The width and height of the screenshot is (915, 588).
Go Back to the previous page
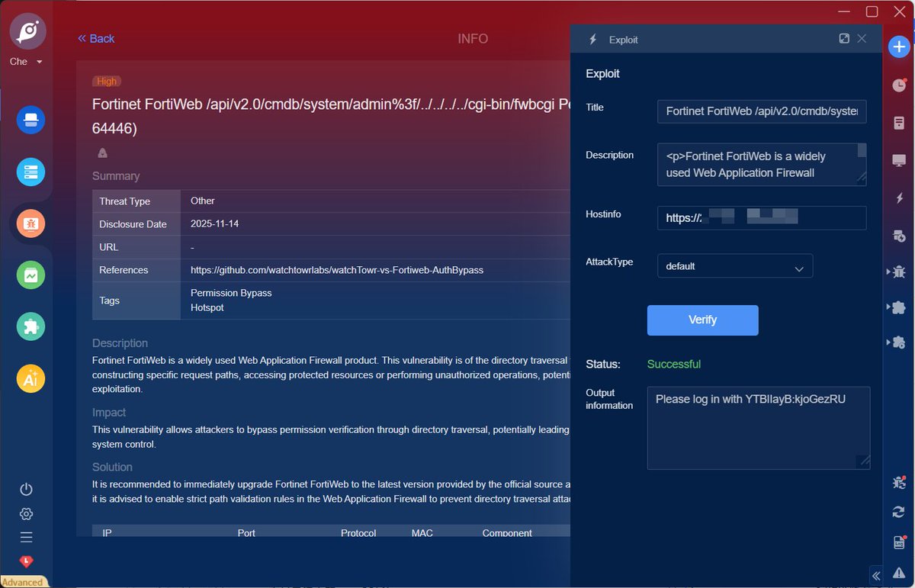[96, 39]
